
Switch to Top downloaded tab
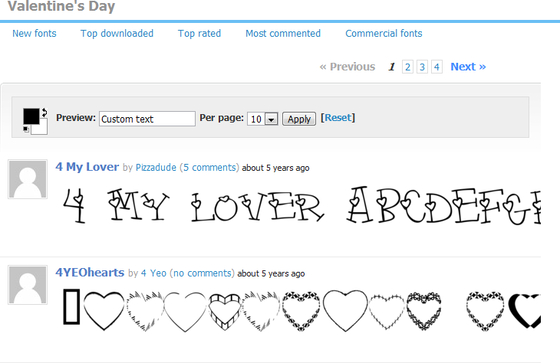(x=117, y=33)
